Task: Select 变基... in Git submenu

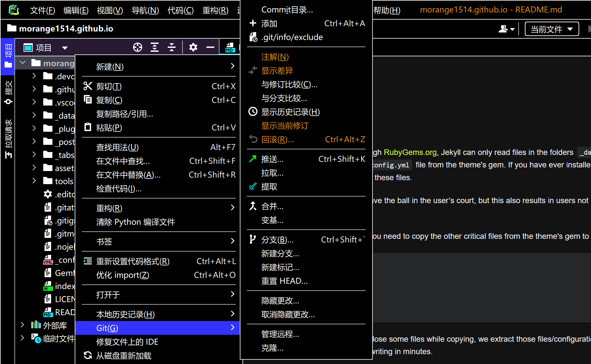Action: [306, 220]
